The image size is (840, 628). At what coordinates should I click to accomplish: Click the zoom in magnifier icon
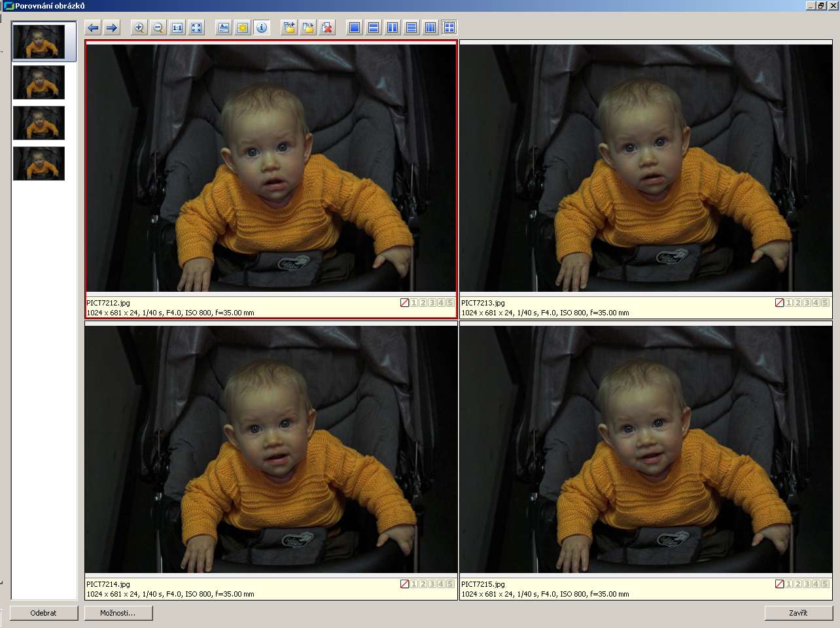point(139,27)
